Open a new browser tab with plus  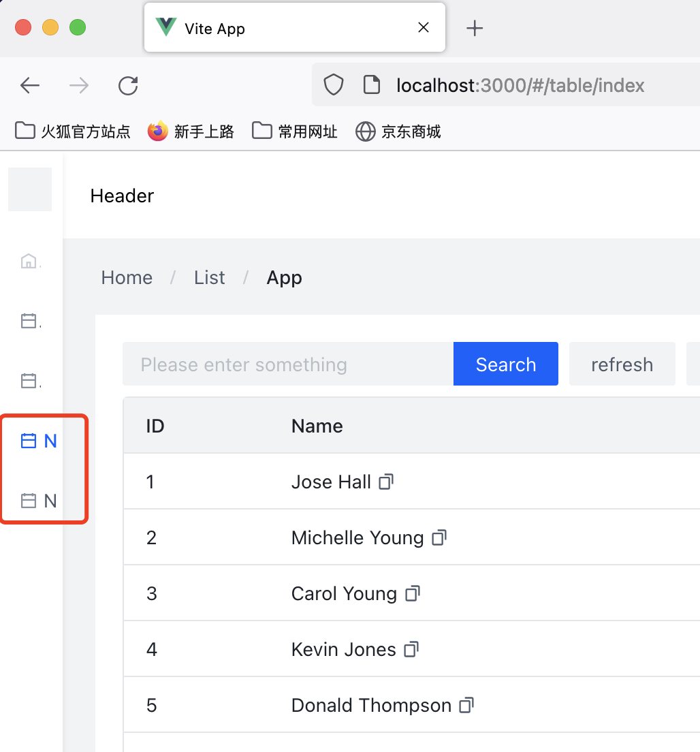475,29
